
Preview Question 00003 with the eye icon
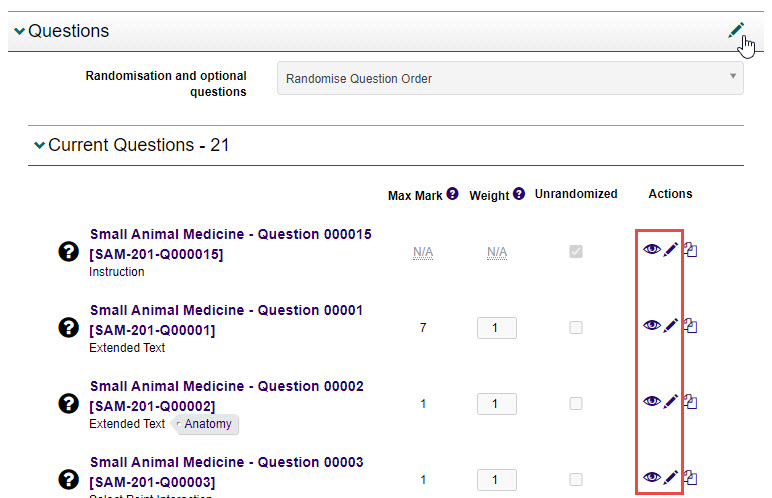tap(651, 478)
